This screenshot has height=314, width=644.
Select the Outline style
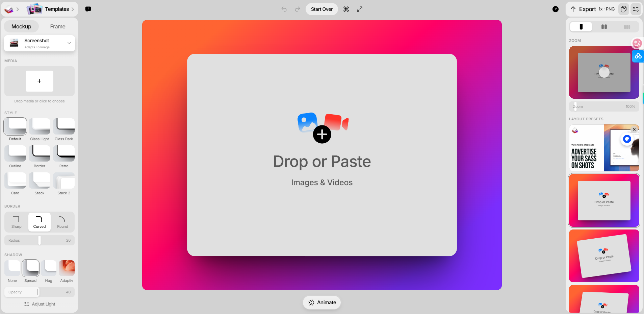coord(15,157)
